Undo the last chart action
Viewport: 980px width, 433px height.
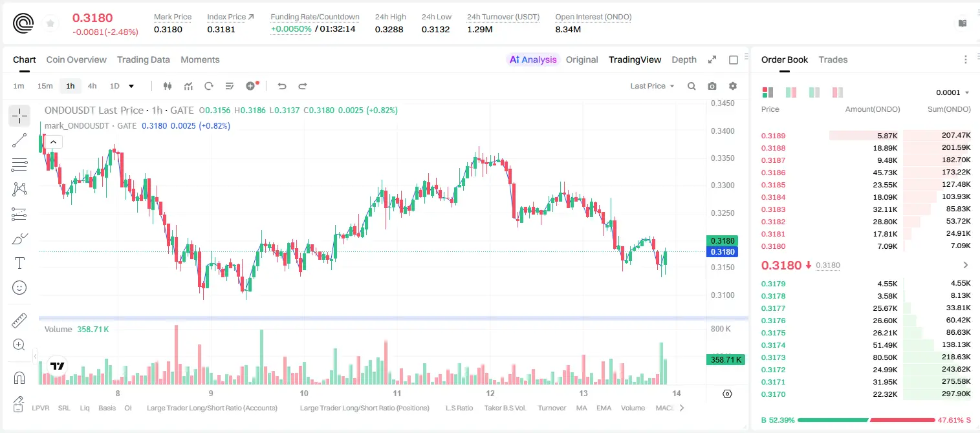(281, 86)
